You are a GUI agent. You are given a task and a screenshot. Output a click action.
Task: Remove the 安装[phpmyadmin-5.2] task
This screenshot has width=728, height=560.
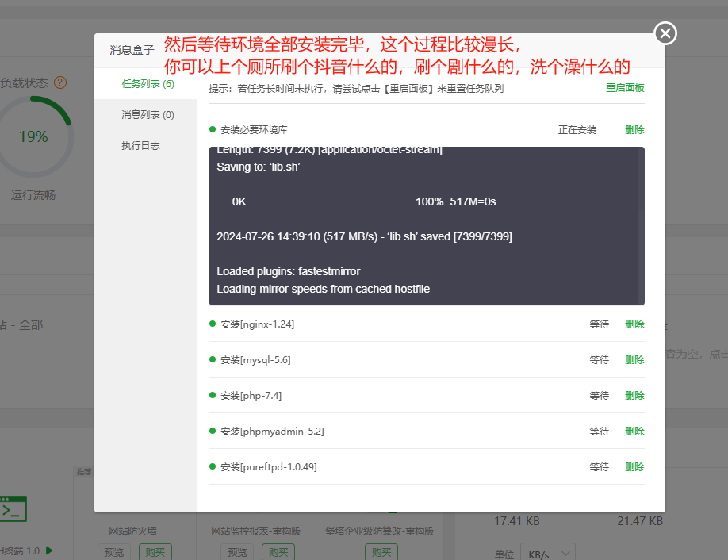click(634, 432)
